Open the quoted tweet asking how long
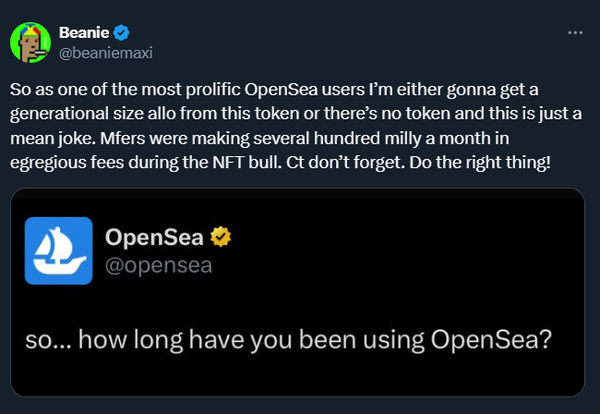Image resolution: width=600 pixels, height=414 pixels. tap(290, 340)
